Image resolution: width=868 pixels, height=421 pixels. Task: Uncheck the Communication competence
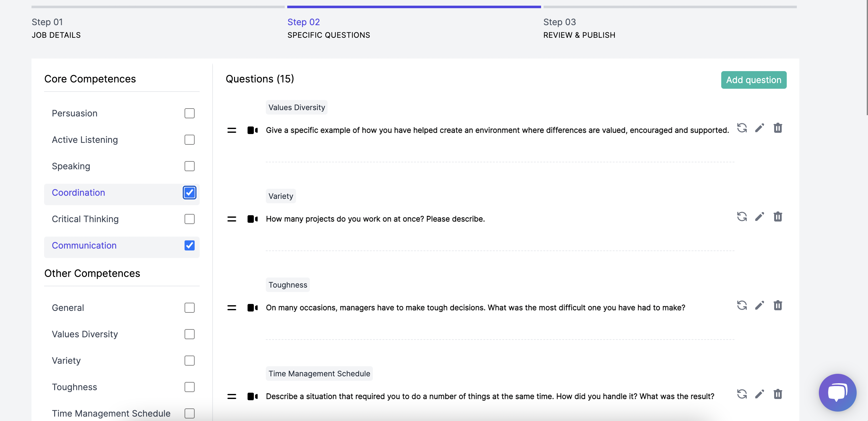[190, 246]
